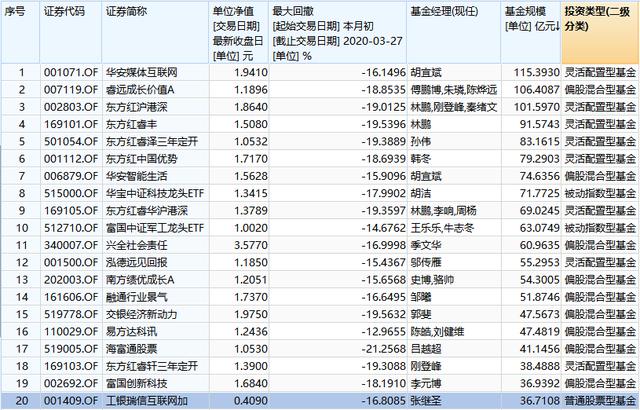Select fund name 华安媒体互联网
Screen dimensions: 640x410
tap(142, 73)
